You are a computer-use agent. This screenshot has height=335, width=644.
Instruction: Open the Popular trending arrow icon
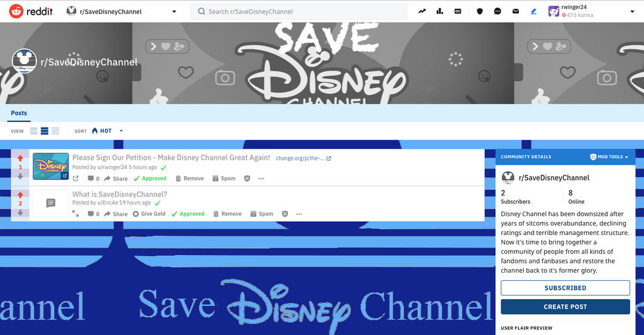(422, 11)
